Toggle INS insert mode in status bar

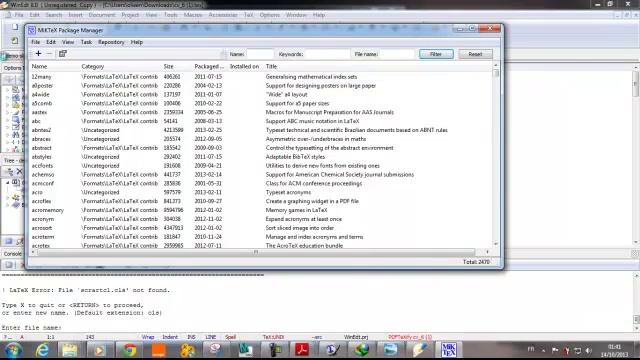tap(191, 337)
